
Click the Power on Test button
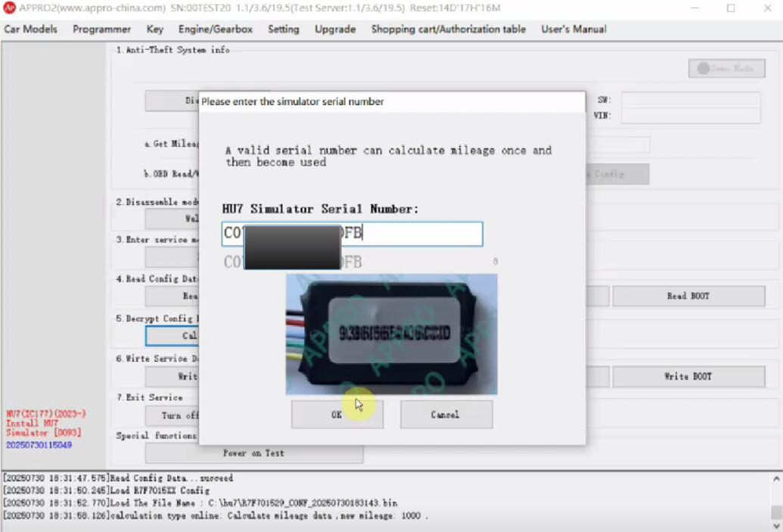(x=253, y=453)
